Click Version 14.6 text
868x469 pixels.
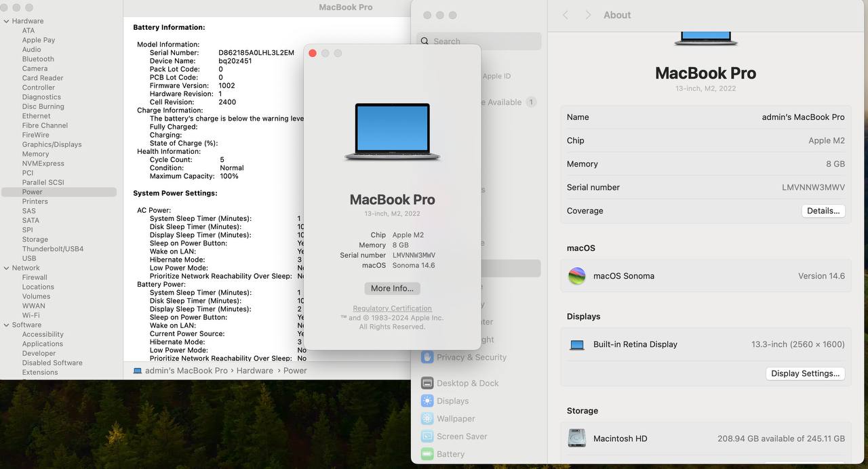click(x=821, y=276)
